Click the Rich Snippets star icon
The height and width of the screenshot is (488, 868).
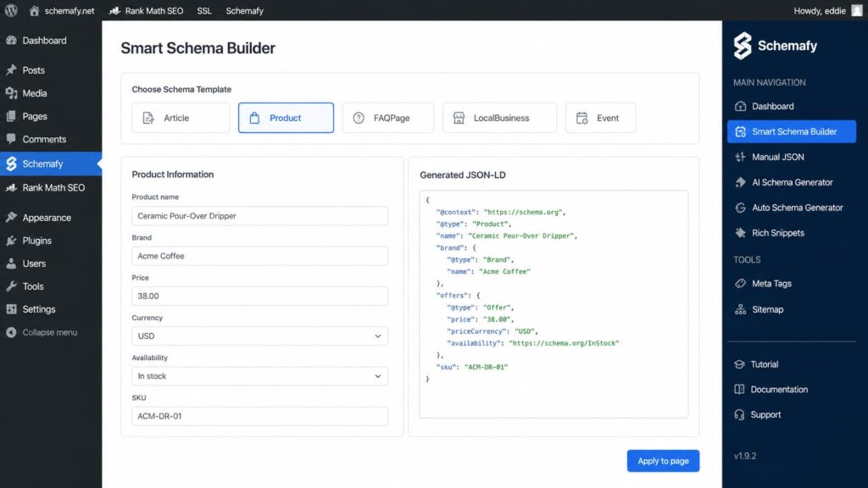point(740,233)
